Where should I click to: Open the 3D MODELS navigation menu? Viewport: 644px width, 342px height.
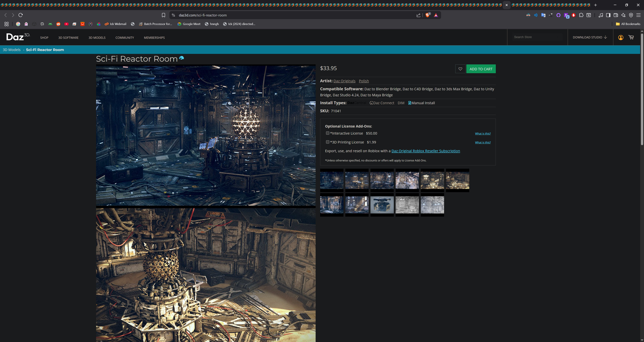[97, 38]
